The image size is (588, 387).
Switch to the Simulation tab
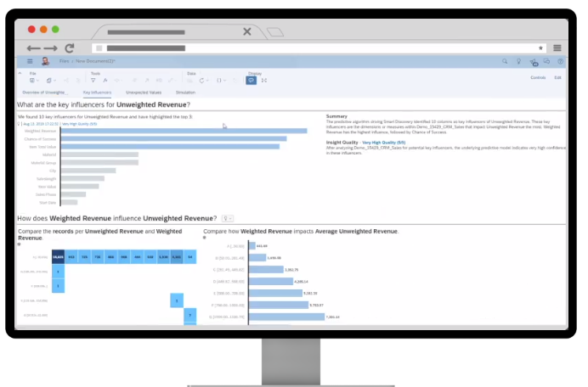click(x=184, y=92)
